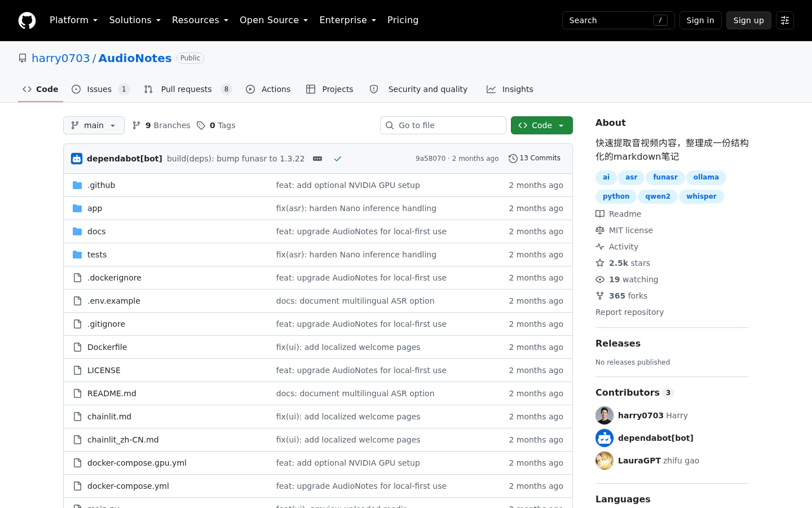View the 19 watching list
This screenshot has height=508, width=812.
click(627, 279)
